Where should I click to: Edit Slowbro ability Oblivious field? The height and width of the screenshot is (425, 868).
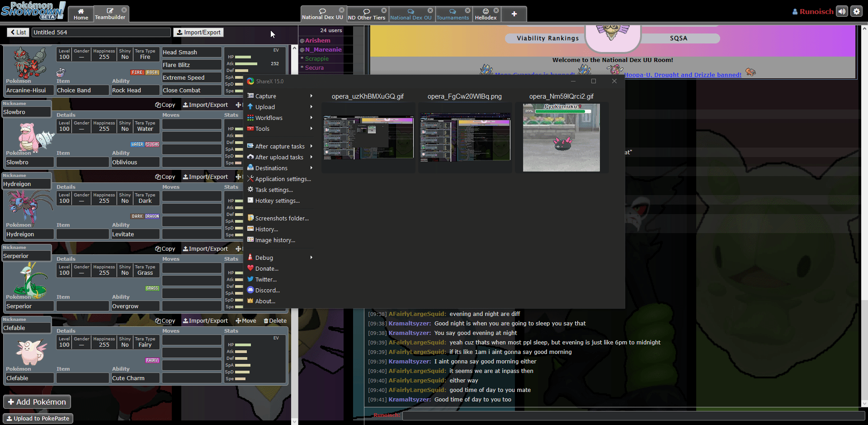tap(136, 162)
